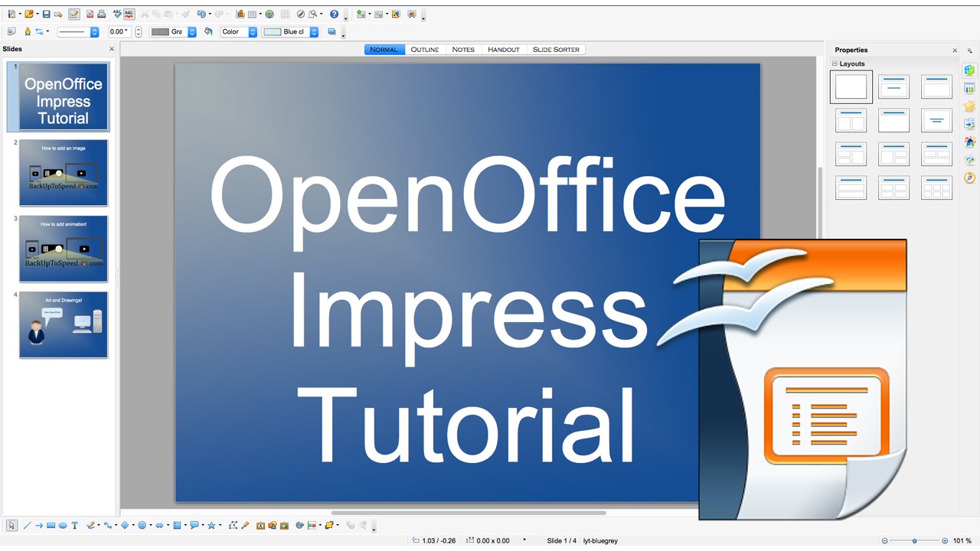Insert a chart using the chart icon

pyautogui.click(x=240, y=15)
